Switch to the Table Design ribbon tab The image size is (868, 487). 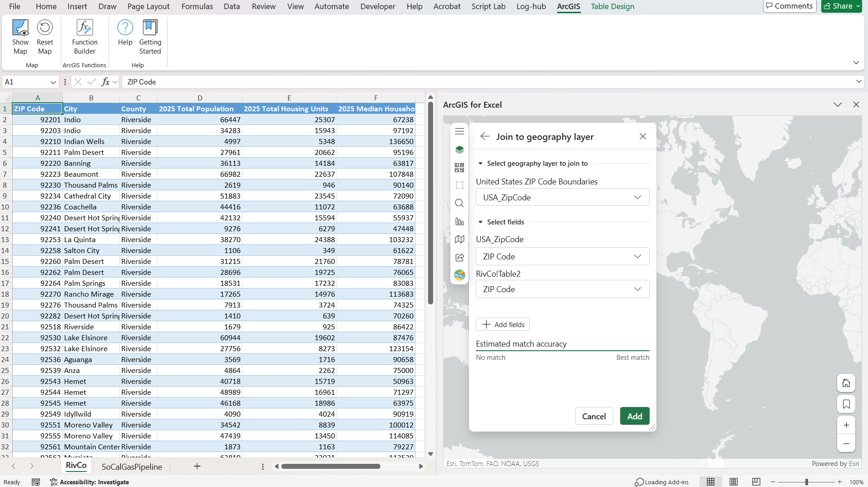[x=612, y=6]
